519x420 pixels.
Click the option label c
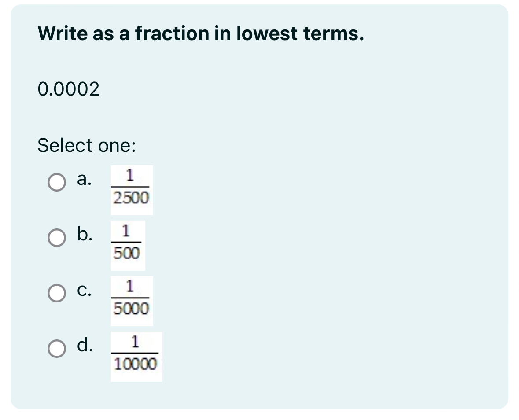pyautogui.click(x=84, y=291)
